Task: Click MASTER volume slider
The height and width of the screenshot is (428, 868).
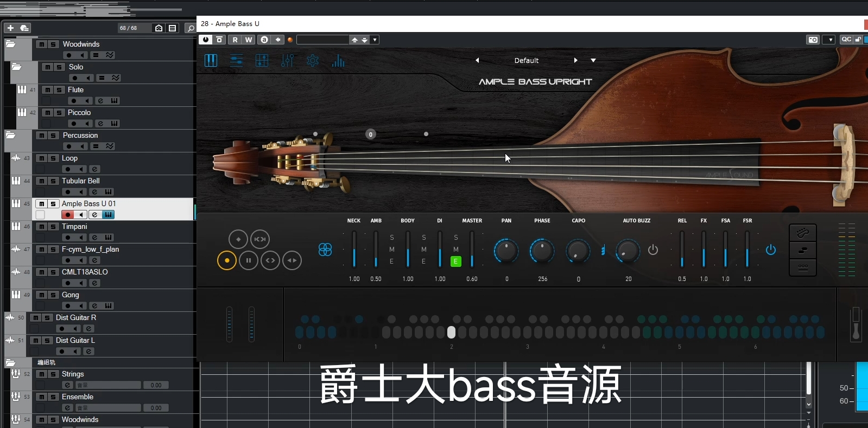Action: (472, 249)
